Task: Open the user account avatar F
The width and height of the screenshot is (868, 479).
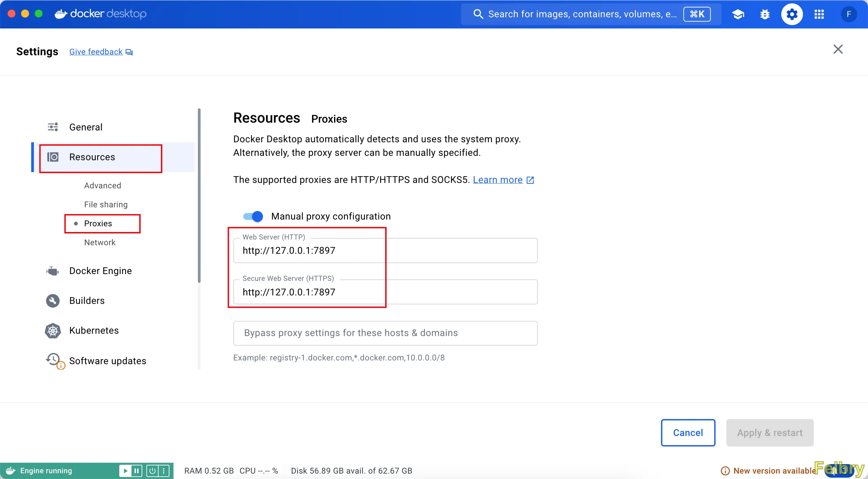Action: (x=849, y=14)
